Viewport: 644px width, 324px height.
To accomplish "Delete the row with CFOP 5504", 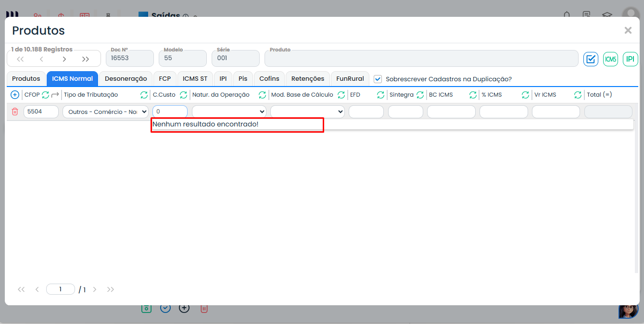I will pyautogui.click(x=15, y=112).
